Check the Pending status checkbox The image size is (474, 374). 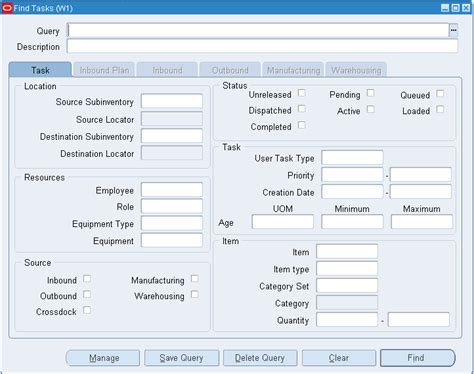(370, 93)
